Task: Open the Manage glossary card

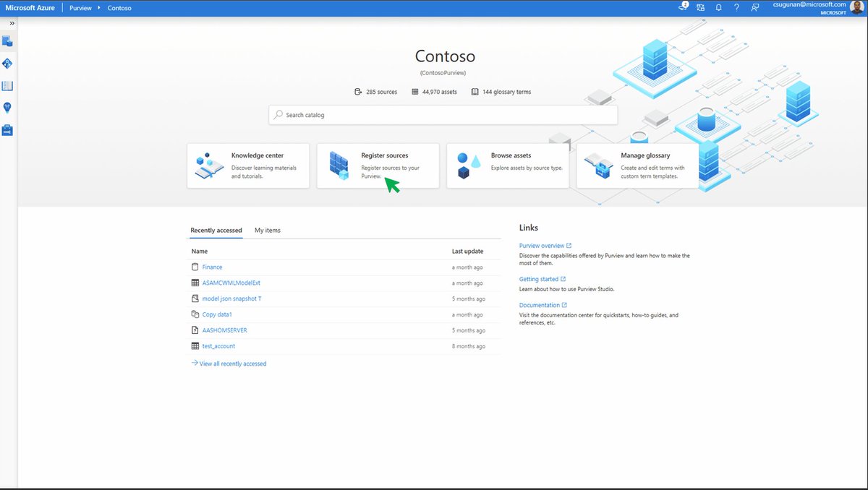Action: (x=637, y=166)
